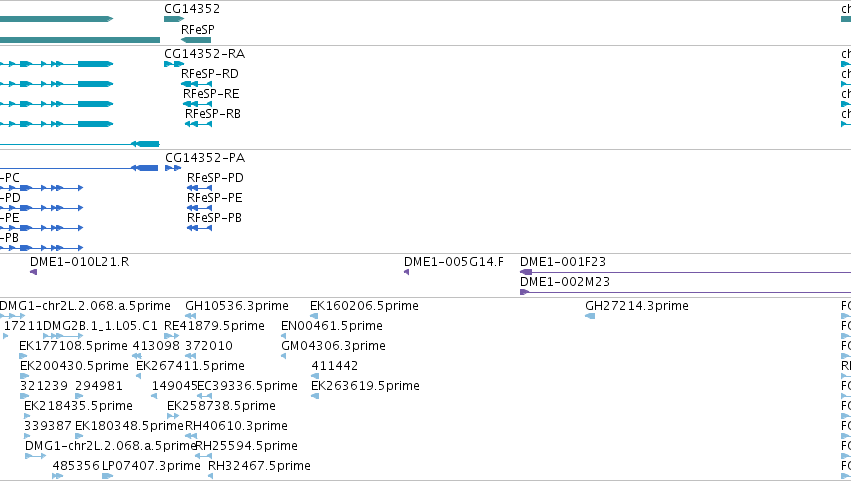The height and width of the screenshot is (481, 851).
Task: Click GH27214.3prime EST label
Action: [637, 306]
